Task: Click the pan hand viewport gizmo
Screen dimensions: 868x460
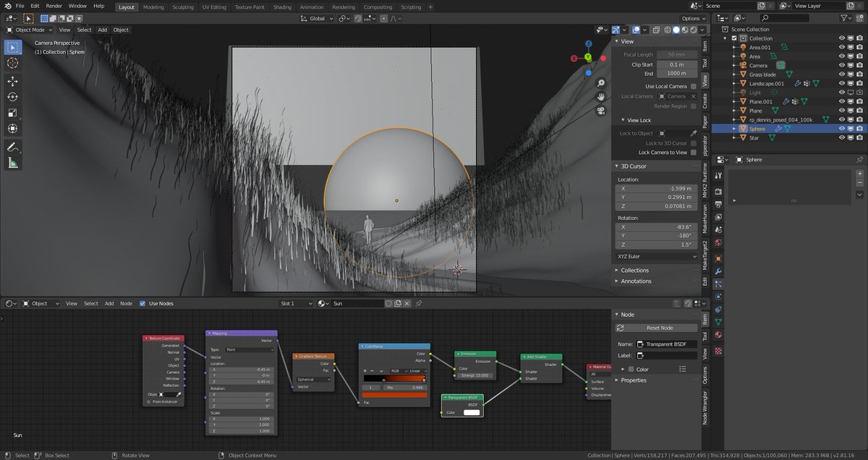Action: point(600,97)
